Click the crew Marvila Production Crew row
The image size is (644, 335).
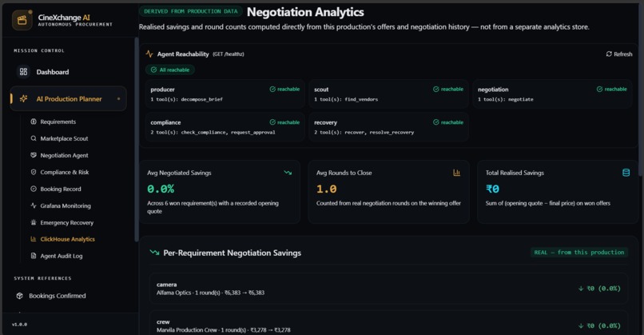(x=388, y=323)
